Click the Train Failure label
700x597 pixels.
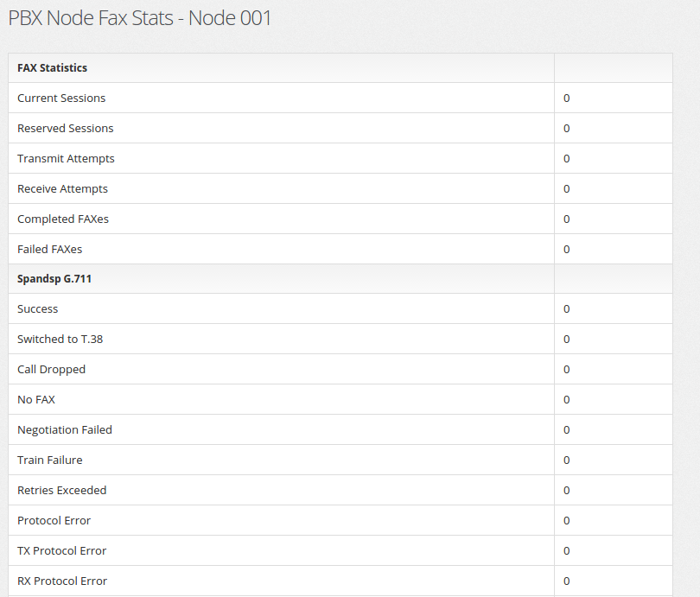coord(50,460)
